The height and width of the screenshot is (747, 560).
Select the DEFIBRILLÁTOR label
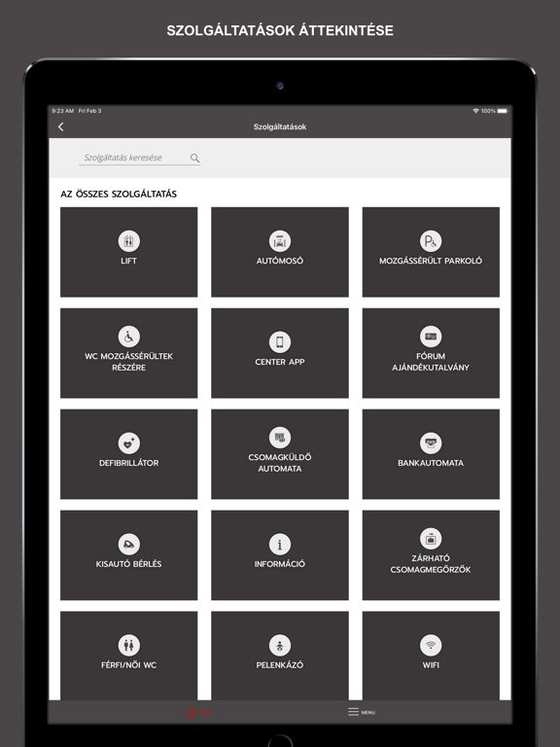[x=128, y=463]
